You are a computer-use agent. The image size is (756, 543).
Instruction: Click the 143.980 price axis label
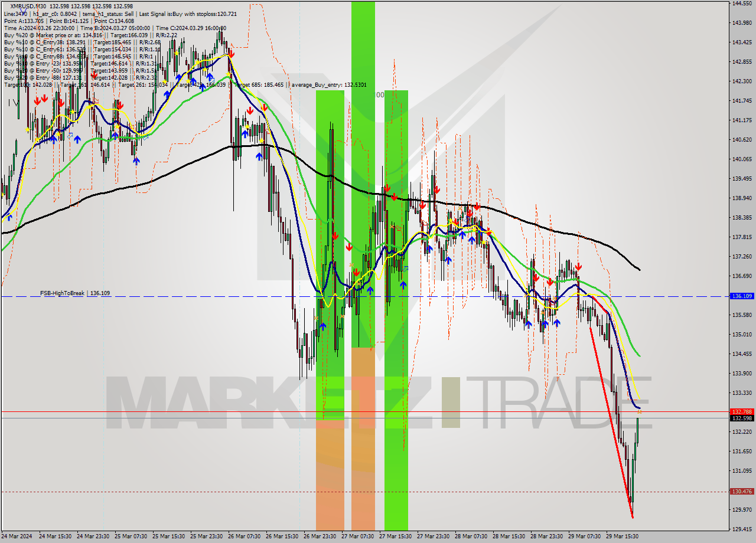coord(742,23)
